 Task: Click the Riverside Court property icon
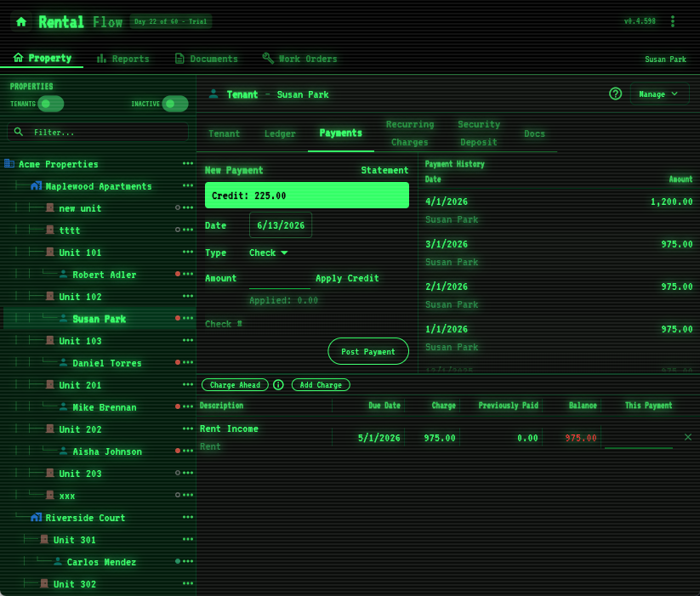coord(37,517)
